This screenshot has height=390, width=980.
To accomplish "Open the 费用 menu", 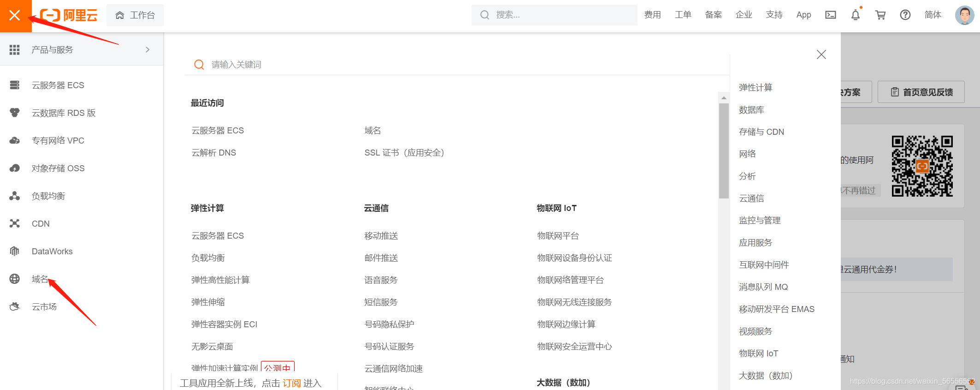I will pyautogui.click(x=652, y=15).
